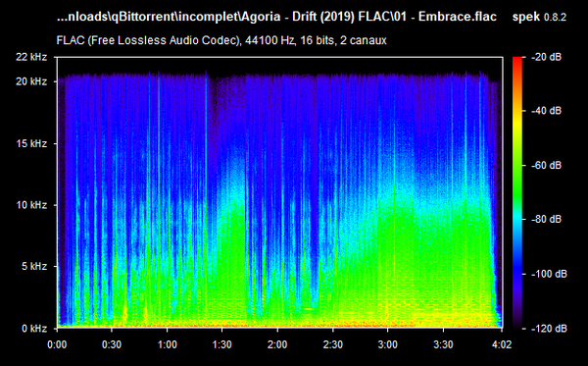Click the 15 kHz frequency axis label

click(x=31, y=143)
